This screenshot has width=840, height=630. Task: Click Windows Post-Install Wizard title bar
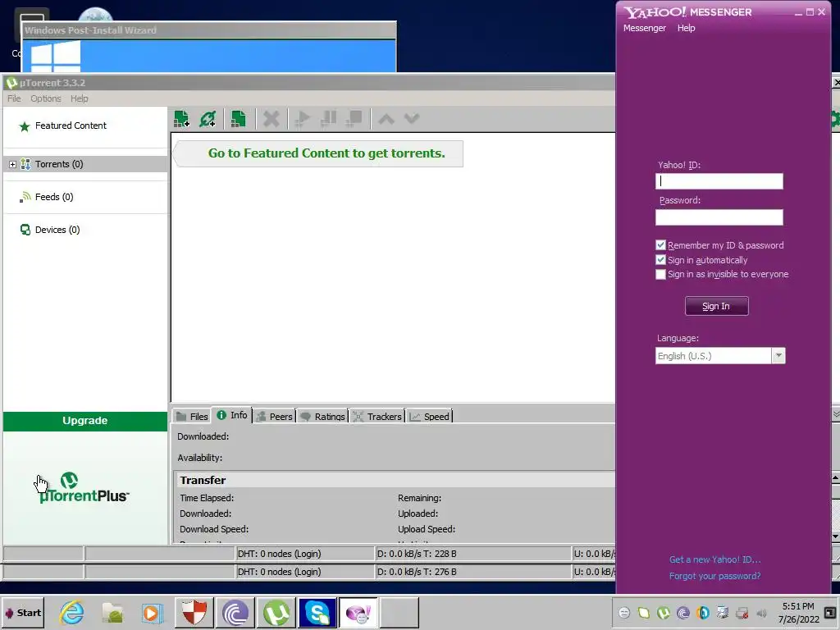(209, 30)
